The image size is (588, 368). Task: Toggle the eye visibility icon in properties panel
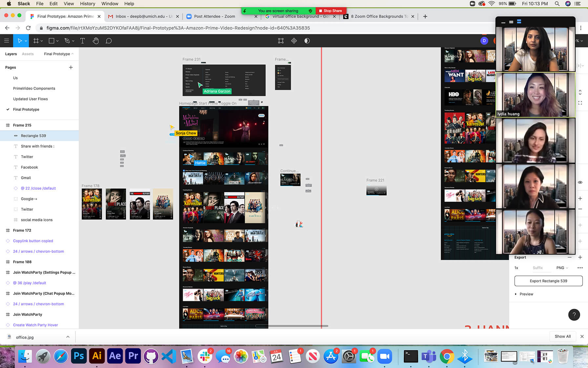coord(580,182)
